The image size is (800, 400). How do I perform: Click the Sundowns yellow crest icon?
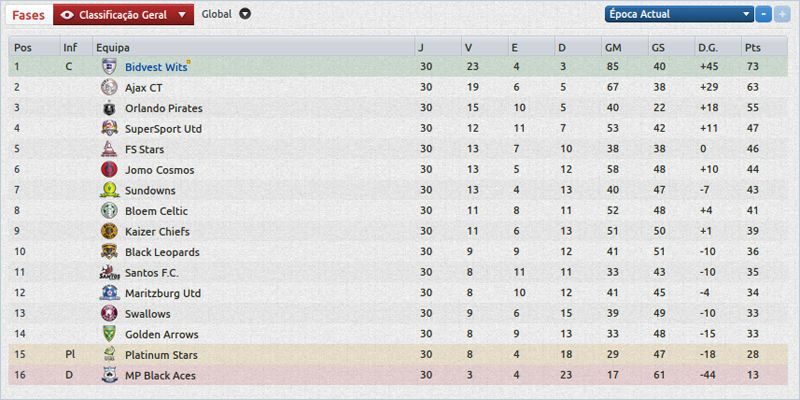pyautogui.click(x=109, y=190)
